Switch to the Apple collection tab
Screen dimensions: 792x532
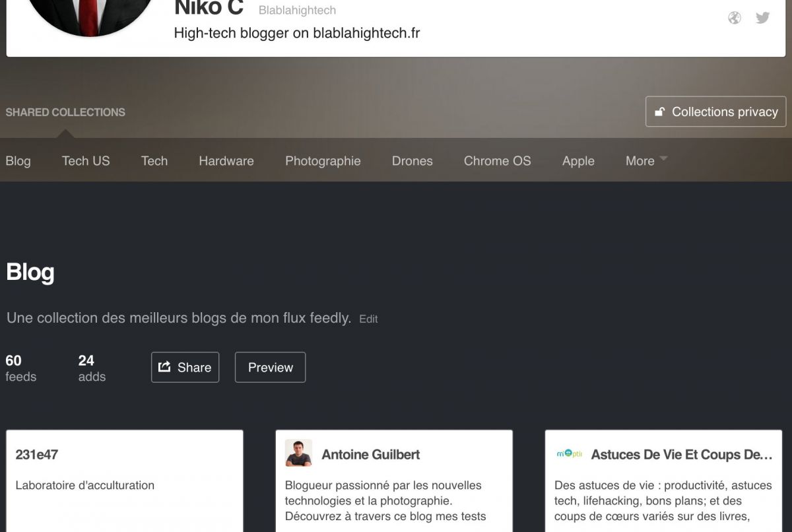[x=578, y=161]
